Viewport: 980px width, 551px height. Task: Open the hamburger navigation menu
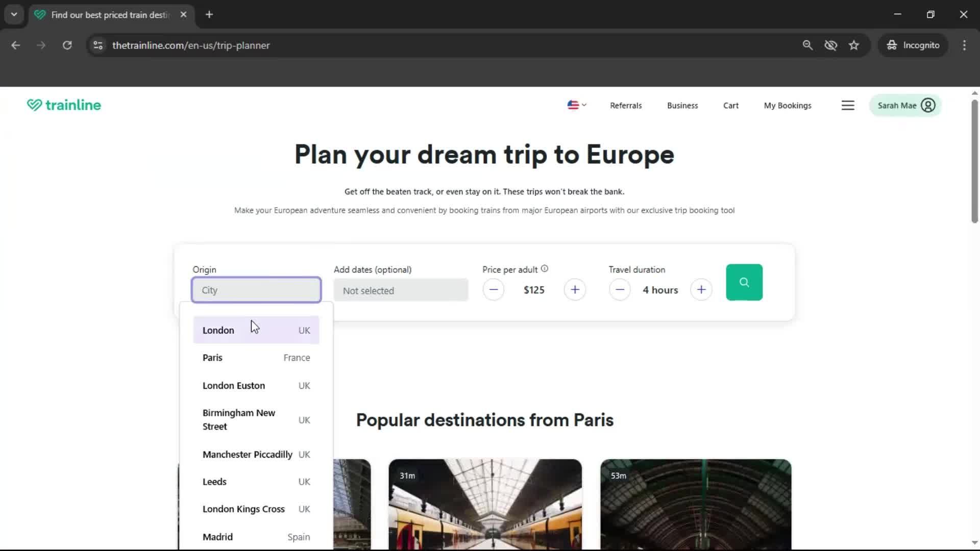pos(848,105)
